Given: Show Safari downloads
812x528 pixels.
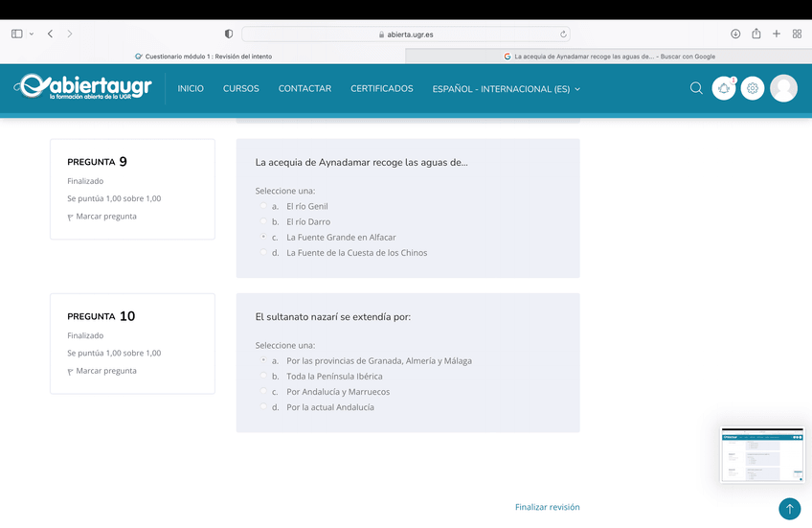Looking at the screenshot, I should [x=735, y=34].
